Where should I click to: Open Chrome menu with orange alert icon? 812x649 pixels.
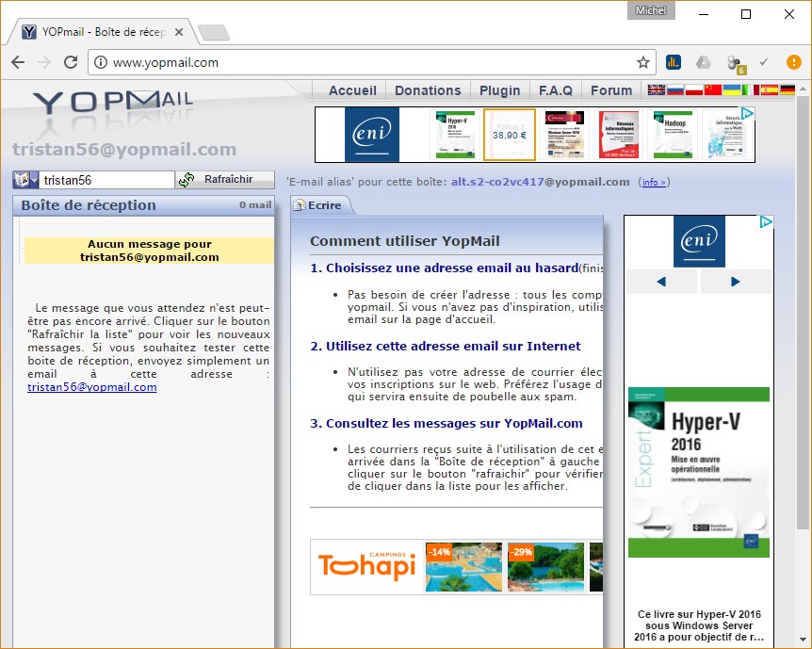click(x=793, y=62)
